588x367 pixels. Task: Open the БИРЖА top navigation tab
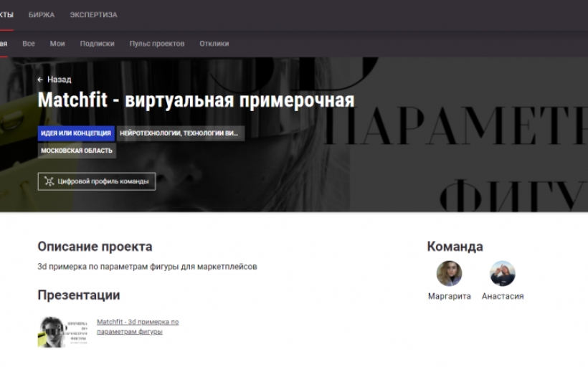(x=42, y=15)
